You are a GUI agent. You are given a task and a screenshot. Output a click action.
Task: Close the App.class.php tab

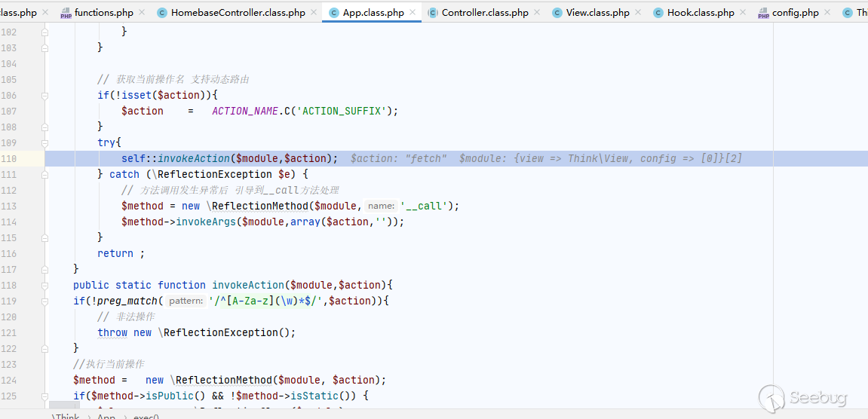(x=413, y=12)
